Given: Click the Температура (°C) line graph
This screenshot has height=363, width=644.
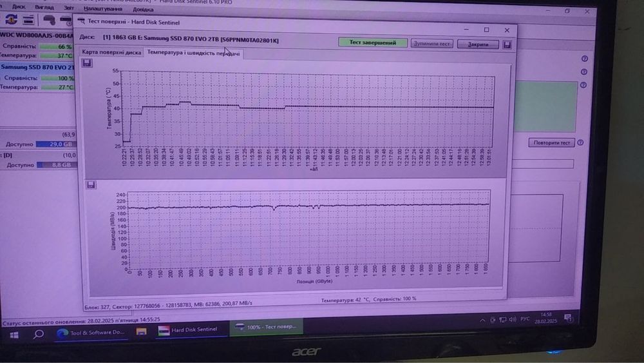Looking at the screenshot, I should pyautogui.click(x=307, y=108).
